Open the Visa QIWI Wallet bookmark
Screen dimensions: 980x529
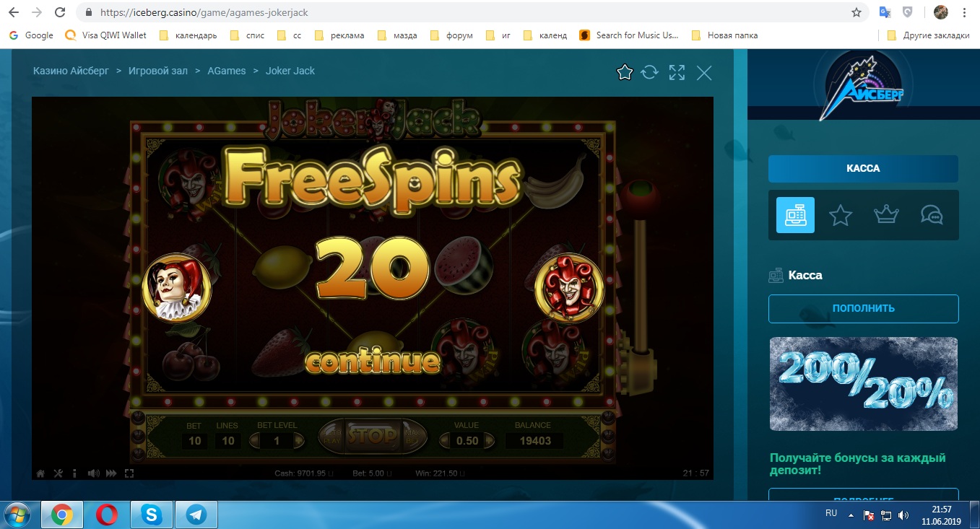point(105,35)
